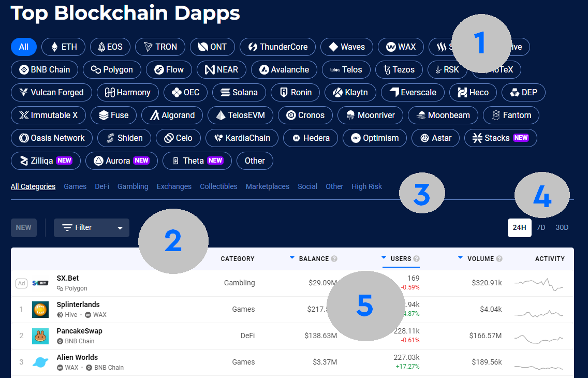Click the help icon next to Volume

pyautogui.click(x=499, y=259)
